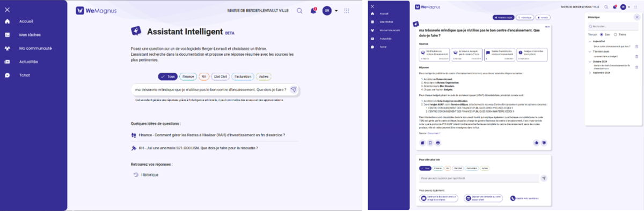The height and width of the screenshot is (211, 644).
Task: Collapse the Aujourd'hui history group
Action: pyautogui.click(x=590, y=41)
